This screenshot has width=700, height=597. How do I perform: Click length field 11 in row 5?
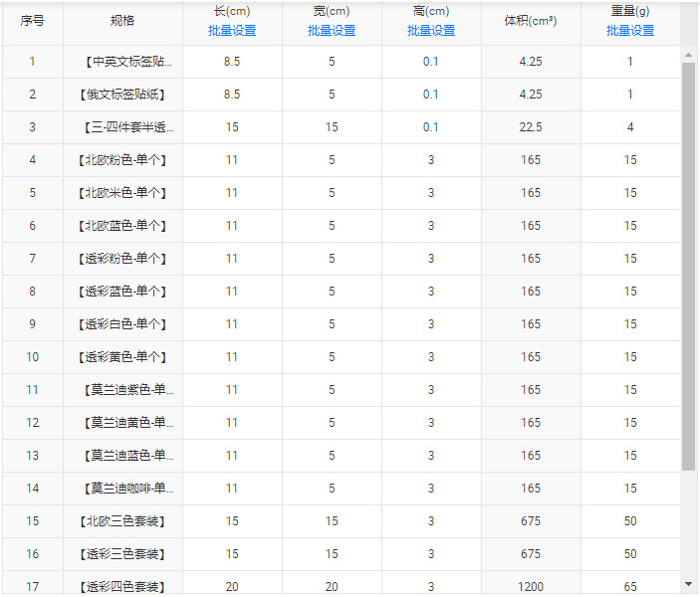pyautogui.click(x=232, y=193)
